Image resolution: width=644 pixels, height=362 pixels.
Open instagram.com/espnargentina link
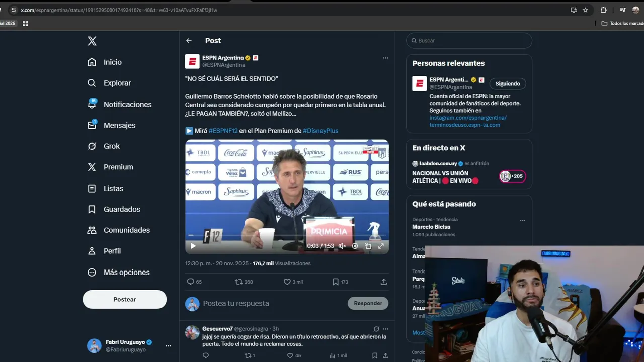[x=468, y=118]
